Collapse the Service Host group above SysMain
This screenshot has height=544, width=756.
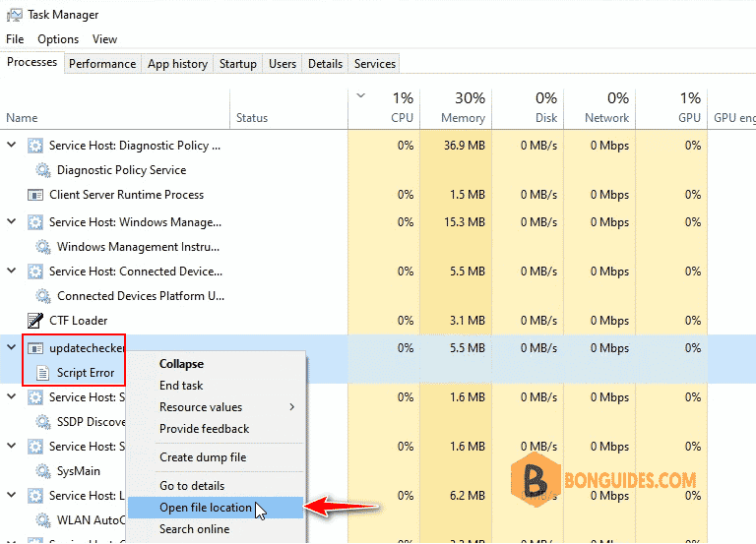(x=12, y=446)
